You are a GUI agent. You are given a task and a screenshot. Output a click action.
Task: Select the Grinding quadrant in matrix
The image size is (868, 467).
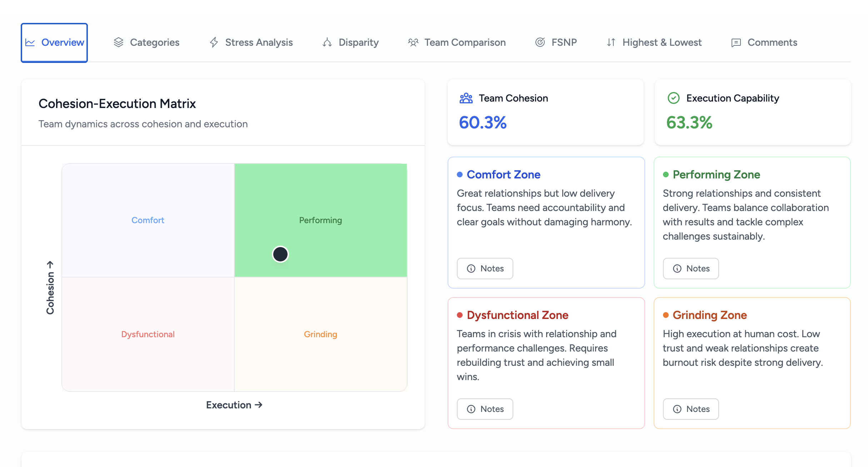(x=320, y=334)
